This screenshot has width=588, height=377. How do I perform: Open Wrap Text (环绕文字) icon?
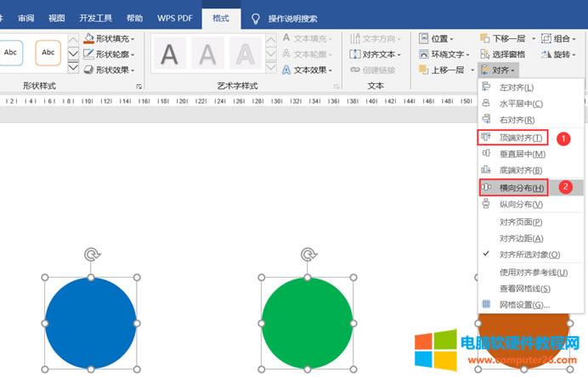(423, 54)
